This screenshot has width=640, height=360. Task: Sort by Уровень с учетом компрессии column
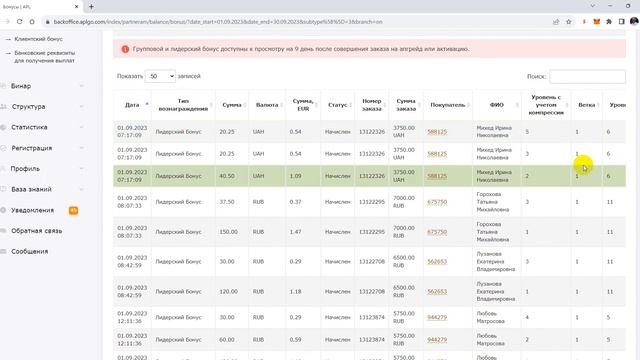pos(546,105)
